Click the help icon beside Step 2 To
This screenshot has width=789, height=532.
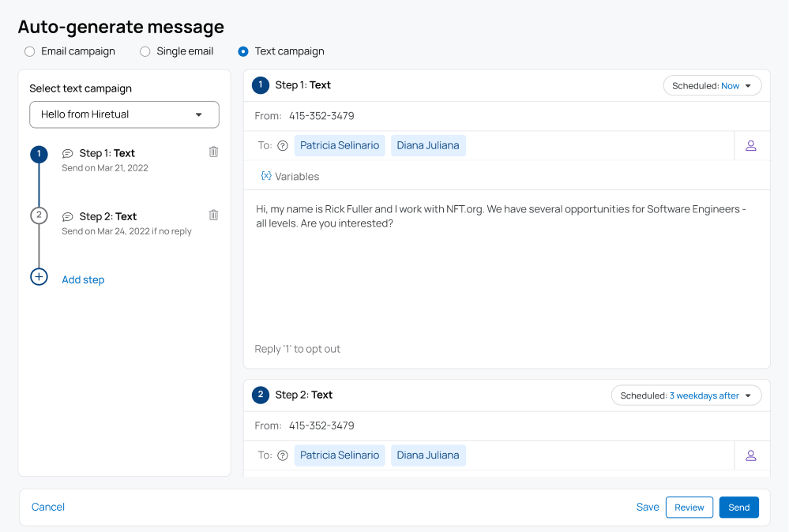point(283,455)
